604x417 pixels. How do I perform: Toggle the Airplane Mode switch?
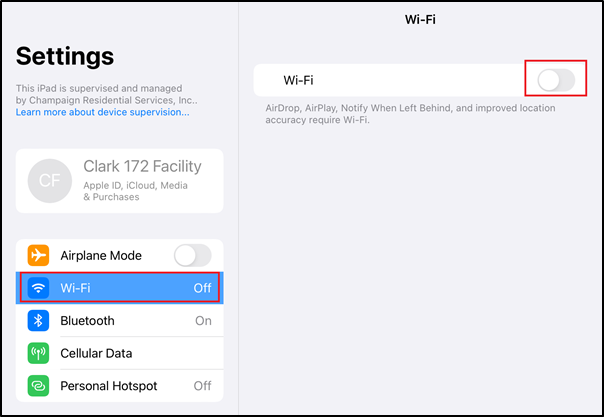pos(193,255)
